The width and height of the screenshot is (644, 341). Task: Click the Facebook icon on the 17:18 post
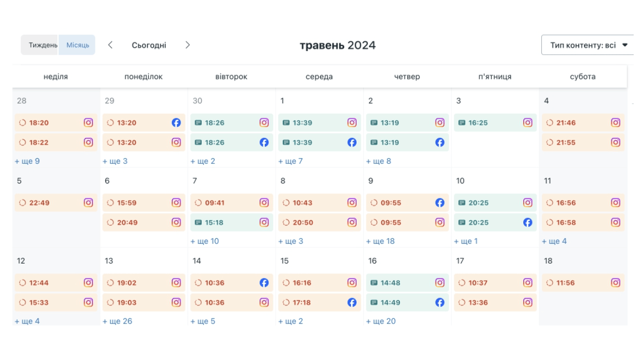coord(352,303)
